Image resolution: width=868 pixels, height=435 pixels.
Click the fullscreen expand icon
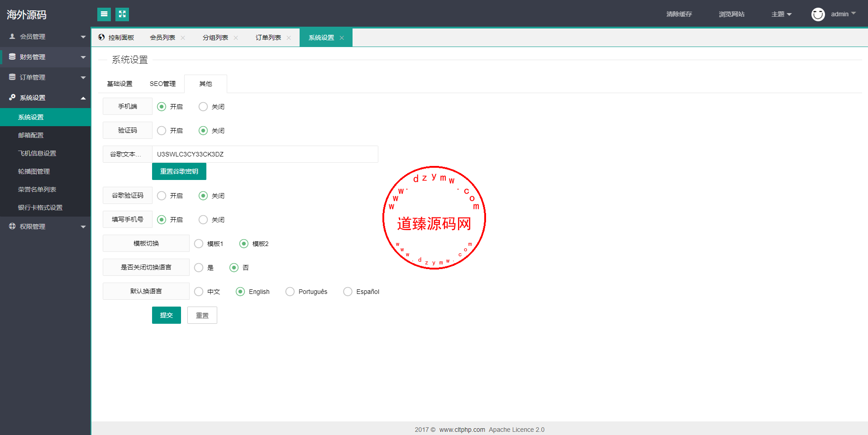(122, 14)
